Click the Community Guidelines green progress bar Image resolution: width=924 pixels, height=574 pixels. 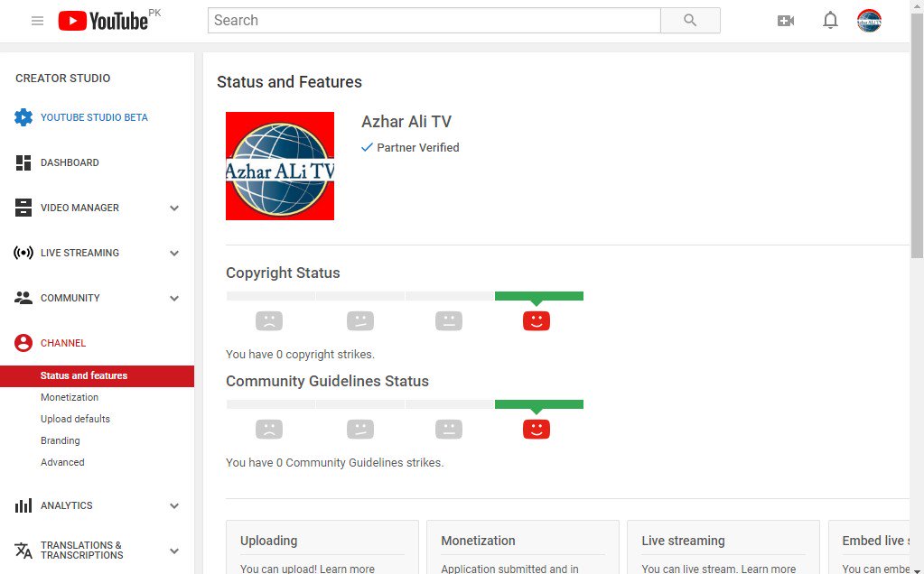point(539,404)
